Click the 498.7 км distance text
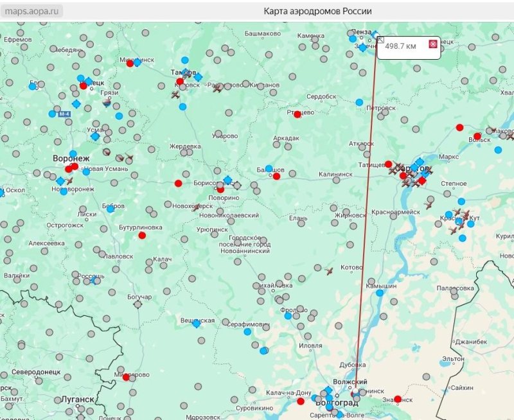This screenshot has height=420, width=514. pos(400,46)
